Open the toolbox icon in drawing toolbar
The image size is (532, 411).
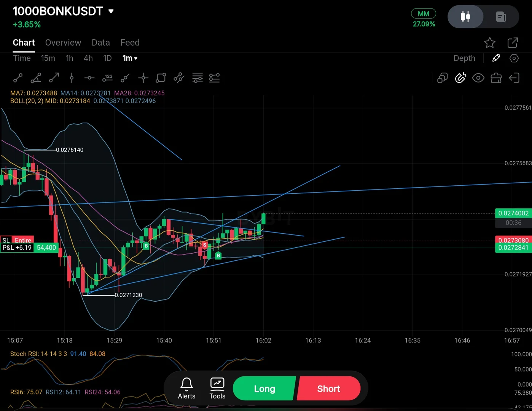496,78
